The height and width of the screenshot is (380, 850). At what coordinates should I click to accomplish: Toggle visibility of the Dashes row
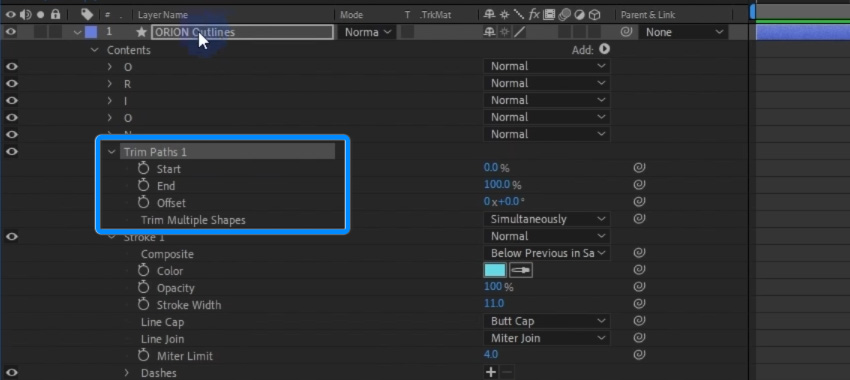click(11, 372)
